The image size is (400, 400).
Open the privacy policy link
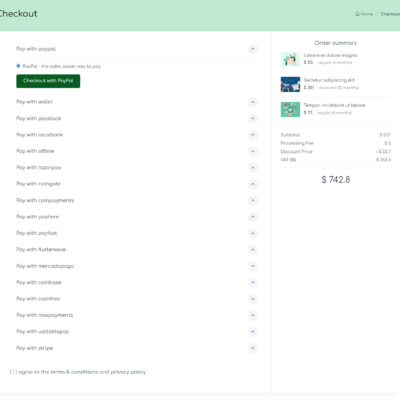(x=128, y=372)
